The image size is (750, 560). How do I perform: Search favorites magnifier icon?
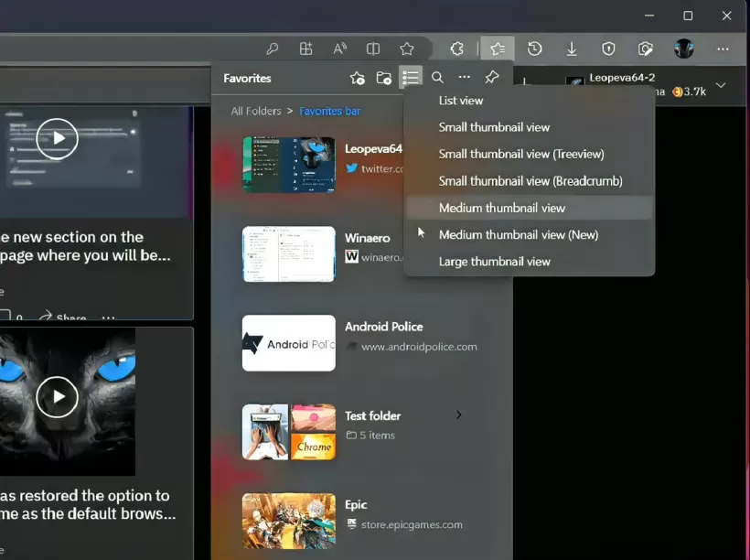(437, 77)
